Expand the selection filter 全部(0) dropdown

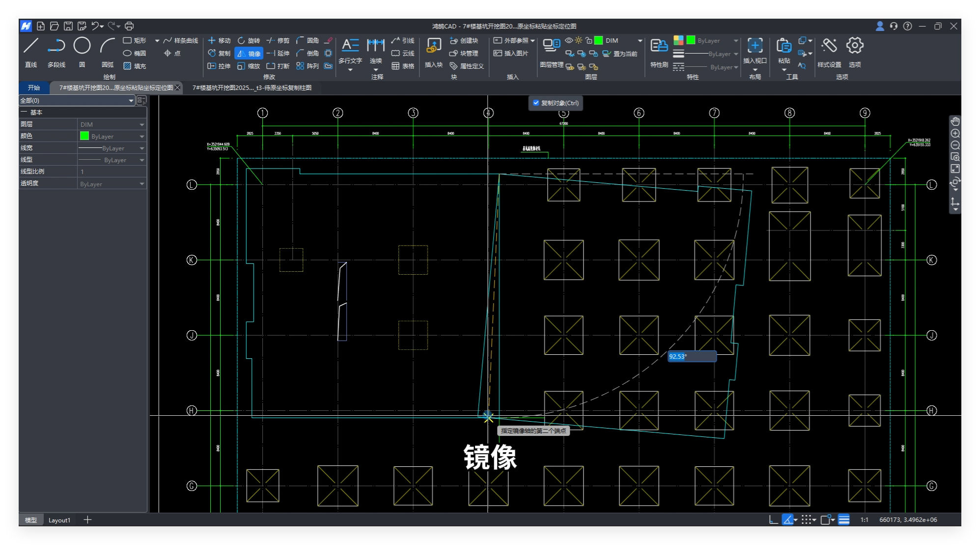click(131, 101)
